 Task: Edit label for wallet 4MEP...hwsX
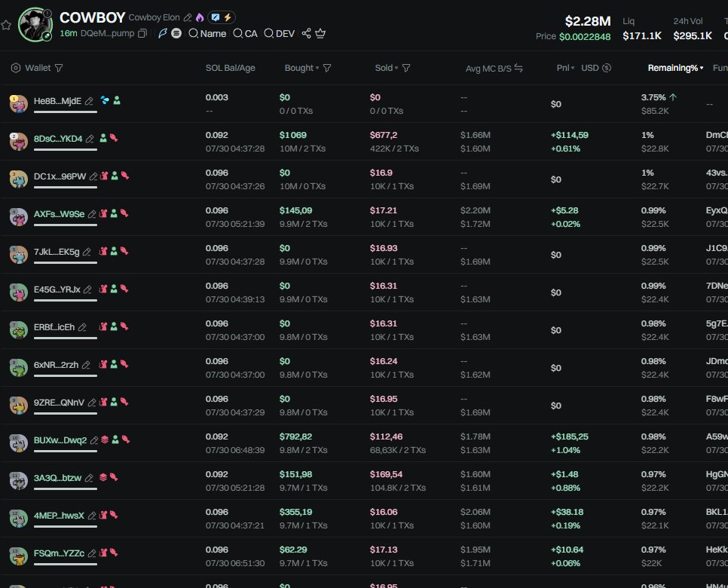point(92,516)
